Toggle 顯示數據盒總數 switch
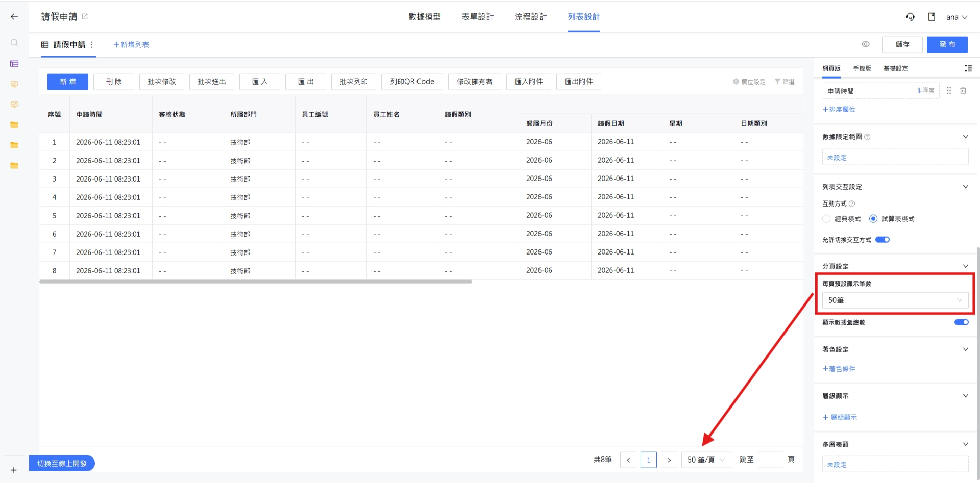The width and height of the screenshot is (980, 483). pyautogui.click(x=962, y=322)
